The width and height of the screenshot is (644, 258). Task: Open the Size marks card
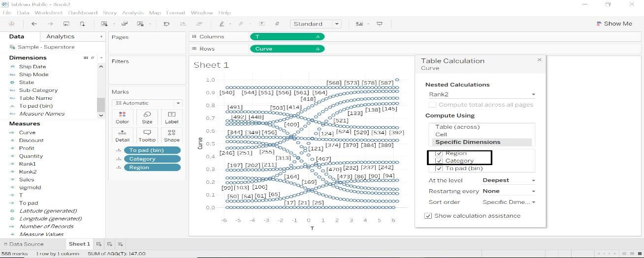tap(147, 117)
